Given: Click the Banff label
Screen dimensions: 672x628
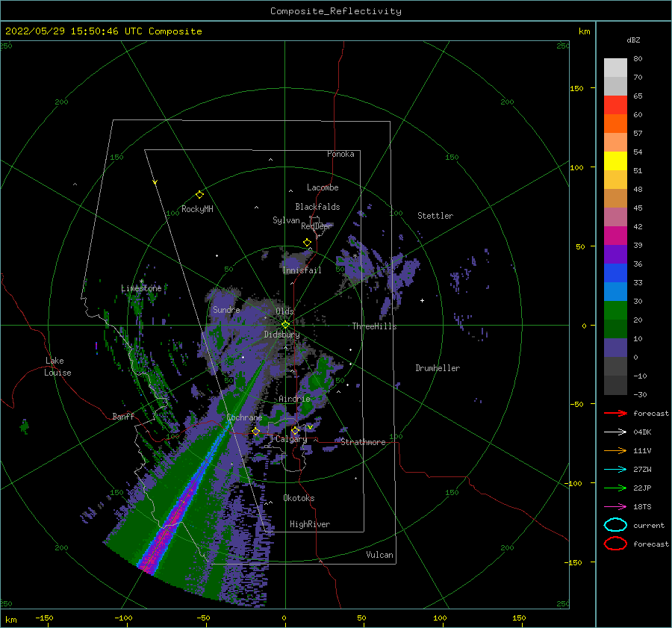Looking at the screenshot, I should click(x=123, y=416).
